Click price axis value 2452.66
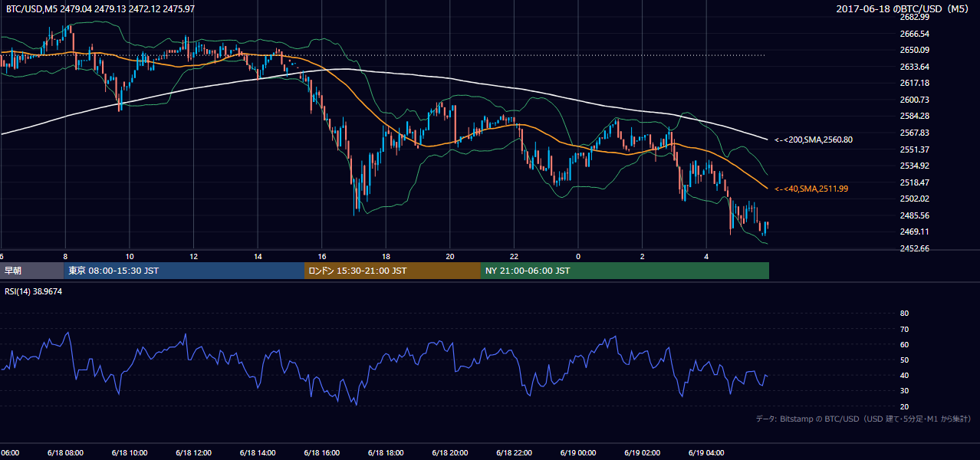Viewport: 980px width, 460px height. click(915, 248)
